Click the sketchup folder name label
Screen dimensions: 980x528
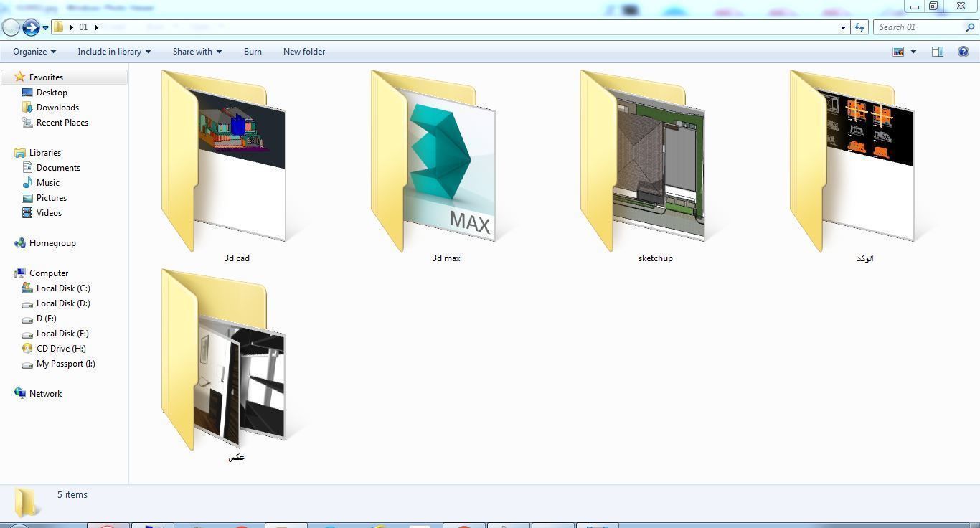point(656,258)
